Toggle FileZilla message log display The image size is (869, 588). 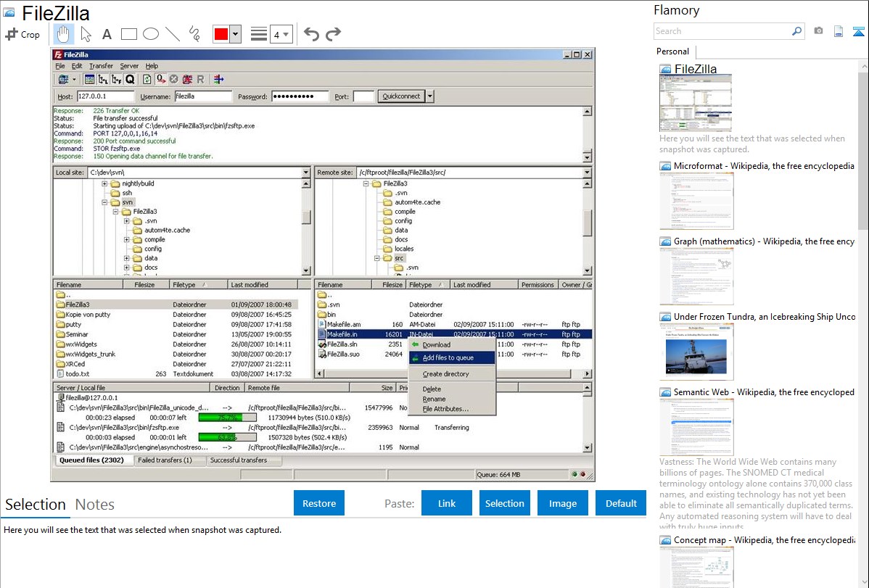(x=89, y=79)
